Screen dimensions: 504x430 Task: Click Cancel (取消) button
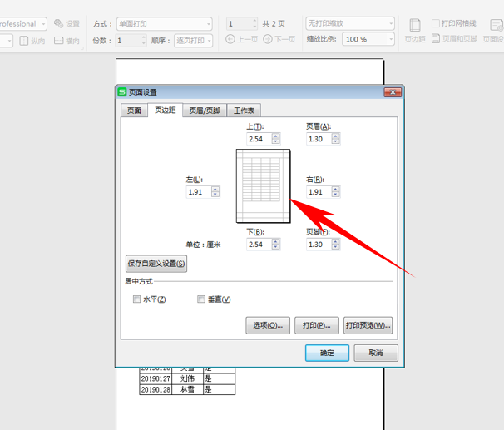click(376, 353)
